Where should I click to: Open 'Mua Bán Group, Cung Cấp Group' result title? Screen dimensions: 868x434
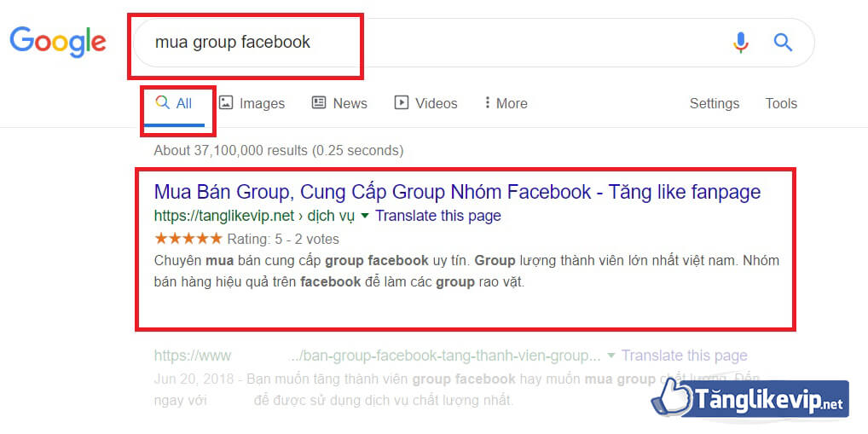tap(457, 192)
